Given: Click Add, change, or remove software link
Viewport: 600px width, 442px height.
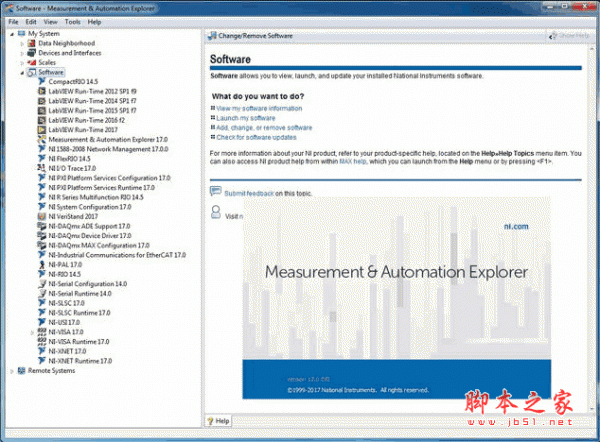Looking at the screenshot, I should point(264,127).
